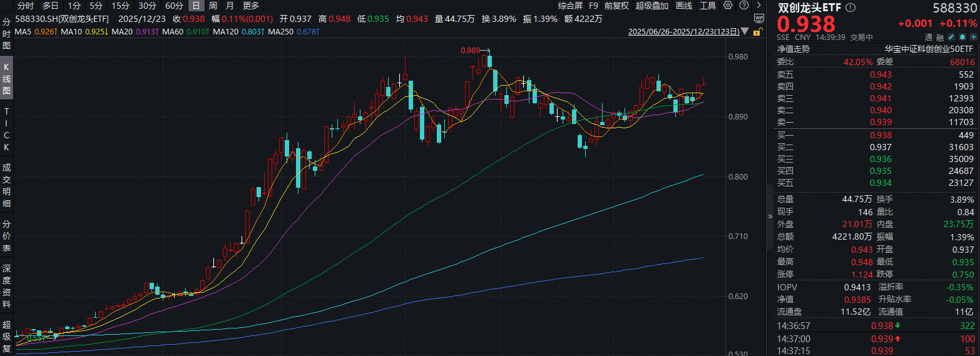The width and height of the screenshot is (980, 356).
Task: Select the 60分 timeframe tab
Action: 175,6
